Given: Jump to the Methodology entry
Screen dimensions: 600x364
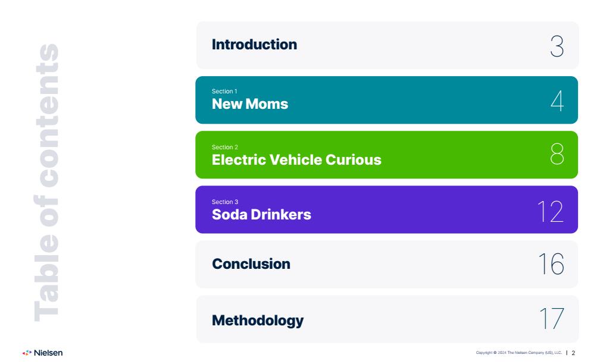Looking at the screenshot, I should [x=387, y=319].
